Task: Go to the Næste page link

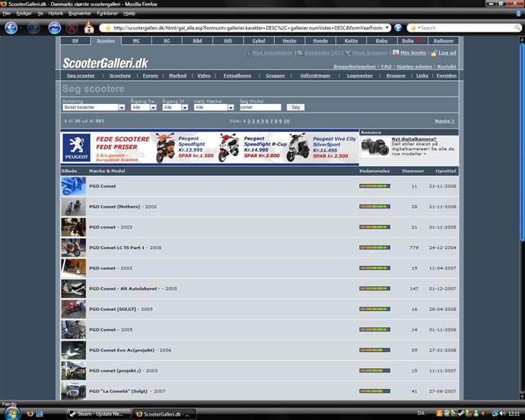Action: tap(444, 121)
